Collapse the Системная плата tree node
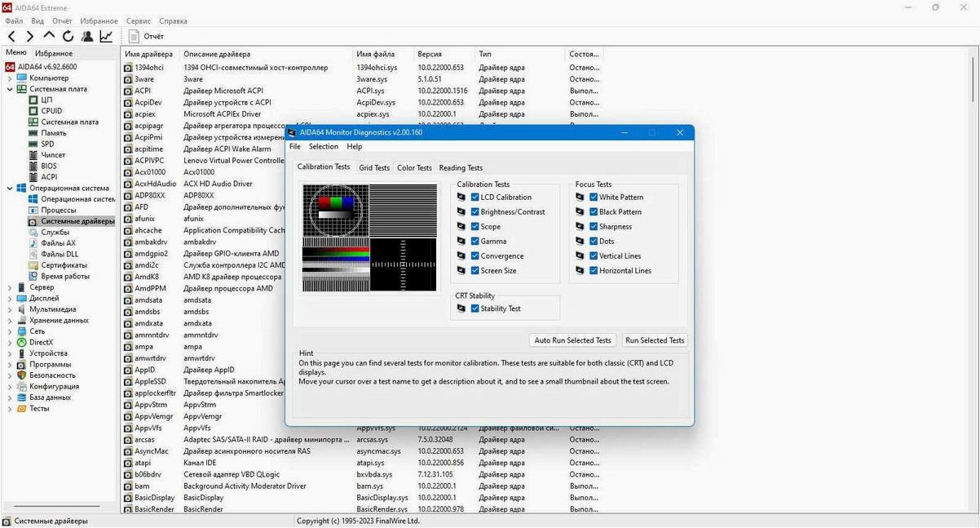The image size is (980, 528). [x=10, y=89]
